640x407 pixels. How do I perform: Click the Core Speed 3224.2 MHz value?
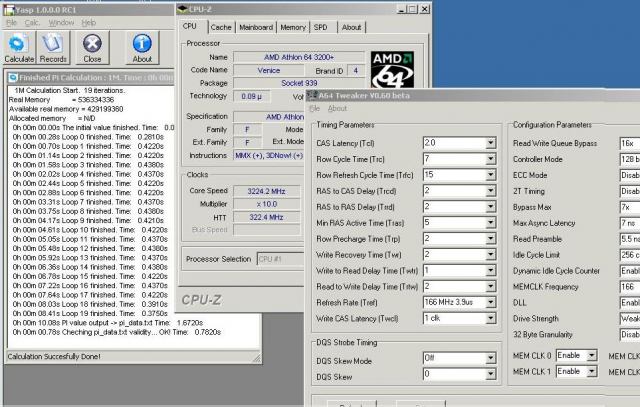pyautogui.click(x=266, y=191)
